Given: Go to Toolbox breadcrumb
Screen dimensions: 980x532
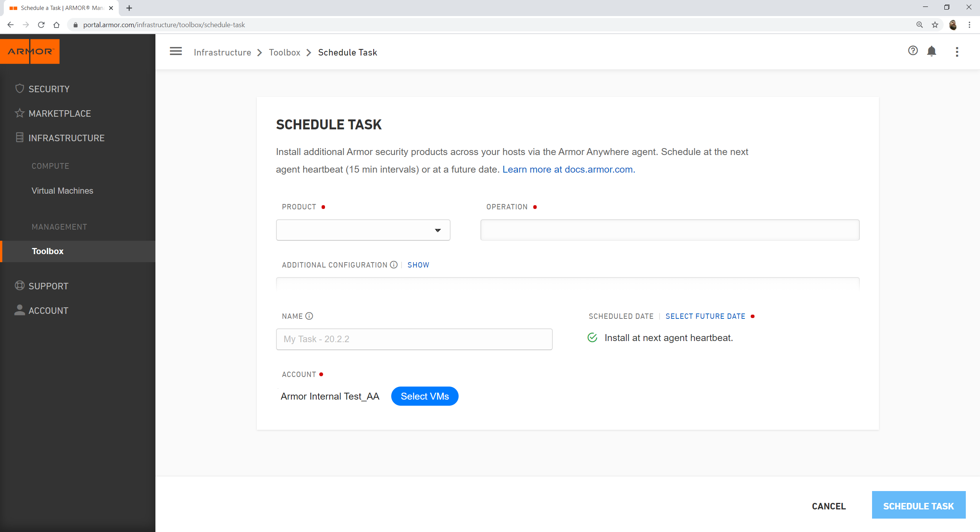Looking at the screenshot, I should [284, 52].
